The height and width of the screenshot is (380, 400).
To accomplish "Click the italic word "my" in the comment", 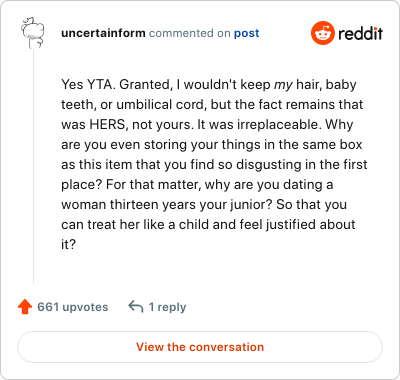I will point(283,85).
